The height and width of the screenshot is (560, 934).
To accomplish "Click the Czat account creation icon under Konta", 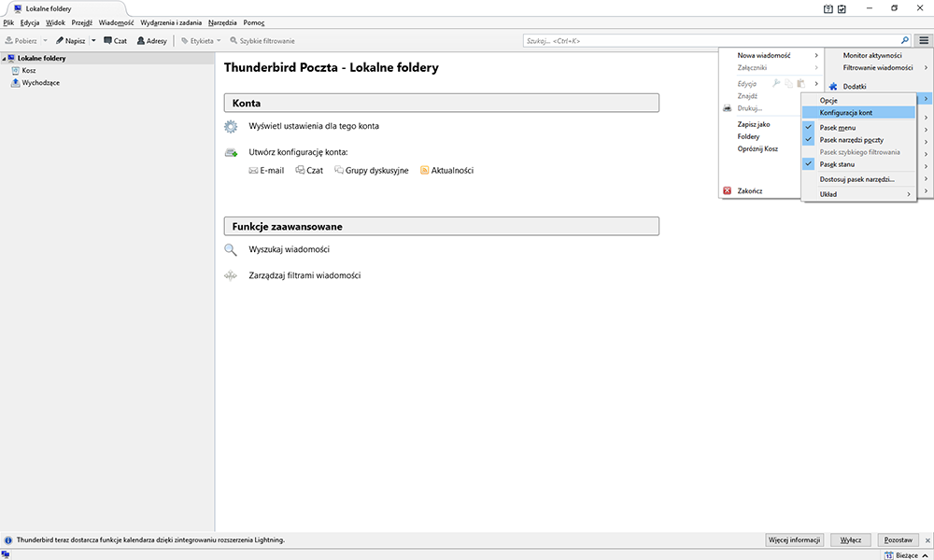I will (x=300, y=170).
